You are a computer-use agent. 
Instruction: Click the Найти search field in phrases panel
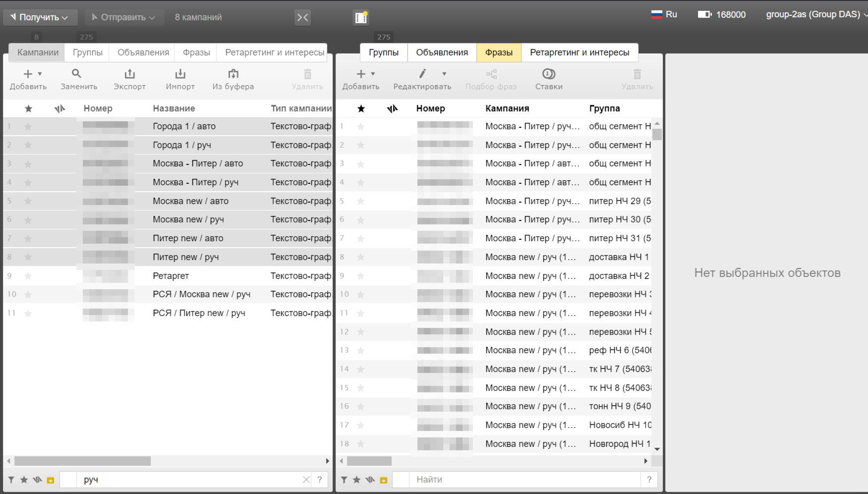click(x=524, y=480)
